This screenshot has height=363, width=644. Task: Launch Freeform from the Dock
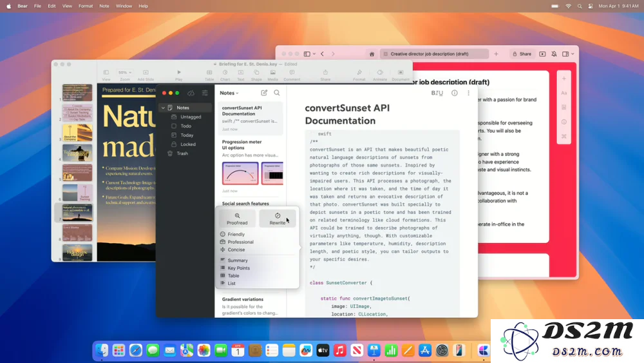[305, 350]
